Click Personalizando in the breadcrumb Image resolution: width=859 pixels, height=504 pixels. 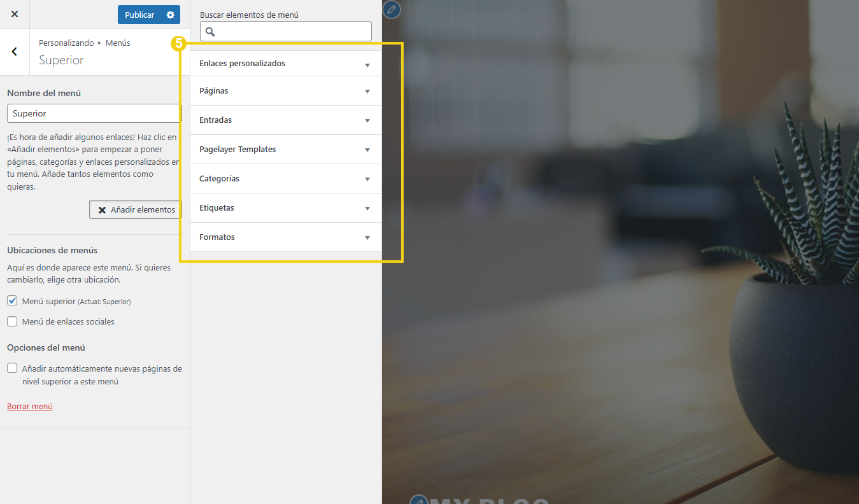[66, 43]
